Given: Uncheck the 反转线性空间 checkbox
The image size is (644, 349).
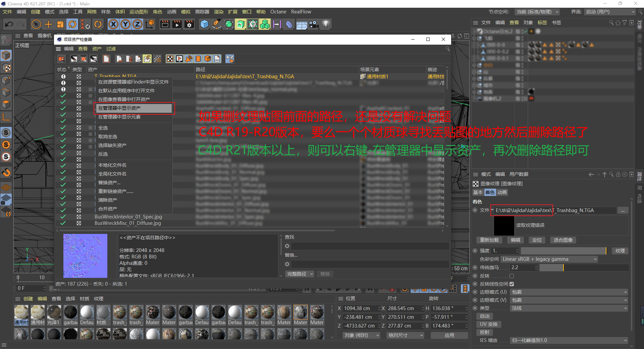Looking at the screenshot, I should click(x=512, y=284).
